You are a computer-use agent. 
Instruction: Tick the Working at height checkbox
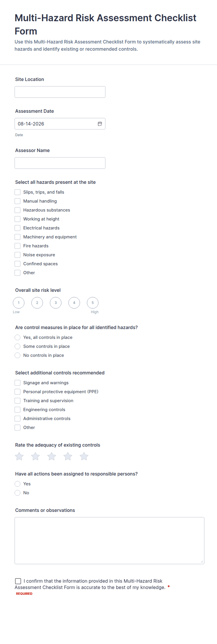(17, 219)
